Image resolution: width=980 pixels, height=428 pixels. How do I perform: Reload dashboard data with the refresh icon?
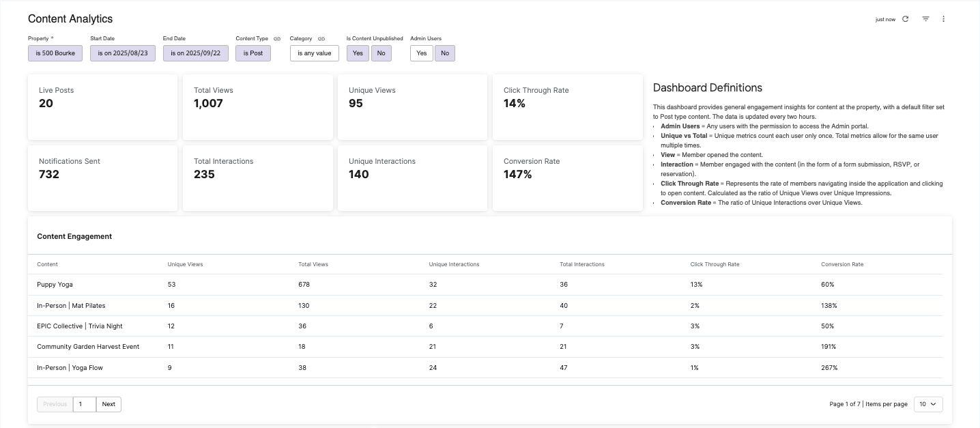(x=905, y=19)
